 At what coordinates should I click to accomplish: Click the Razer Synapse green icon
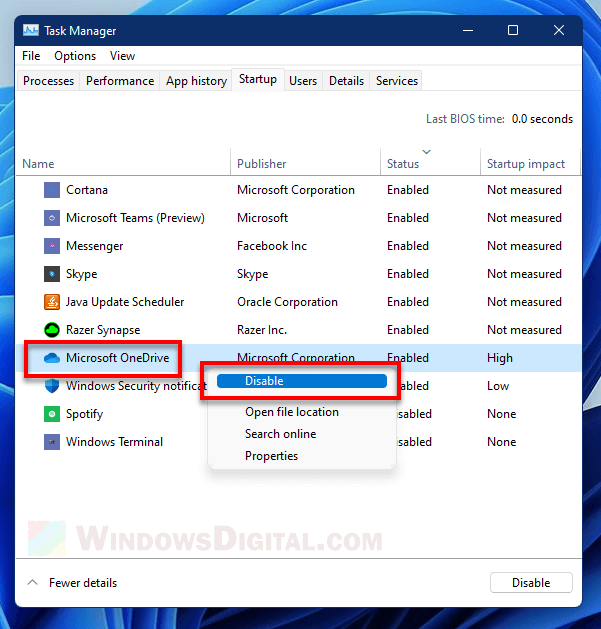coord(52,330)
